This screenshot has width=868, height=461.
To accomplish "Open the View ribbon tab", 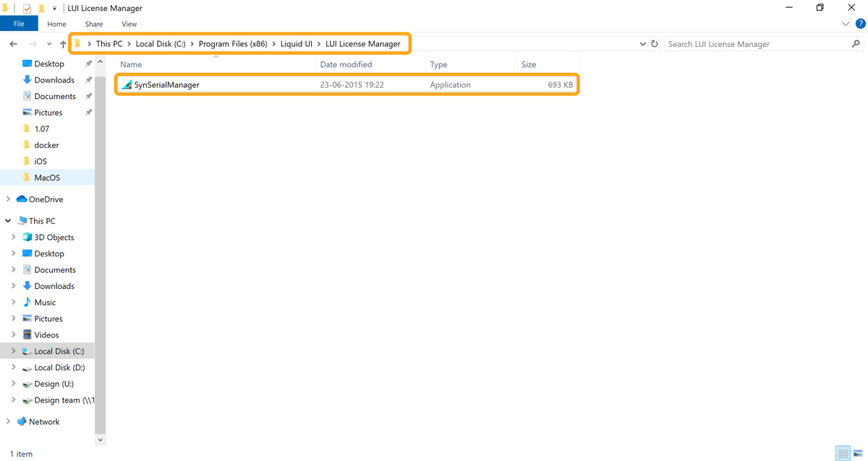I will 129,24.
